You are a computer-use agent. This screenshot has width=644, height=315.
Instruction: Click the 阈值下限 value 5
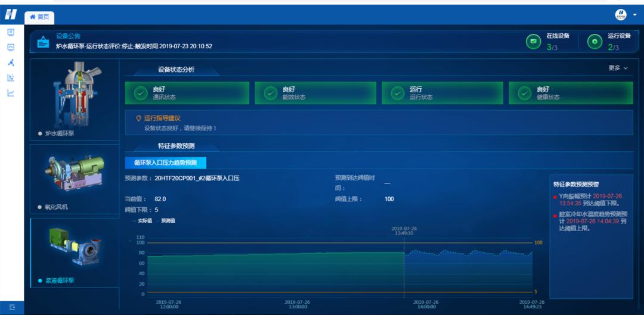point(156,210)
